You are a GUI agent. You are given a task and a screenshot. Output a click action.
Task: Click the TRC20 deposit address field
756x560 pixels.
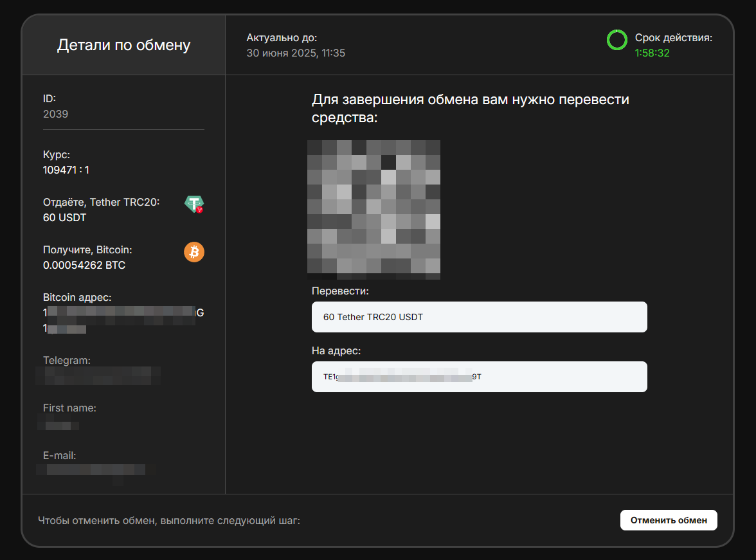480,377
